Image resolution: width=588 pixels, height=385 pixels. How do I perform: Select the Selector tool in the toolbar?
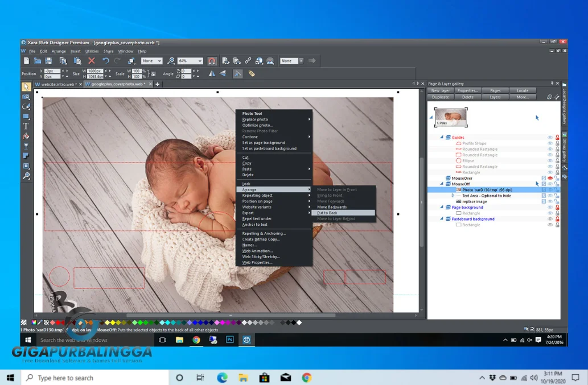click(26, 85)
